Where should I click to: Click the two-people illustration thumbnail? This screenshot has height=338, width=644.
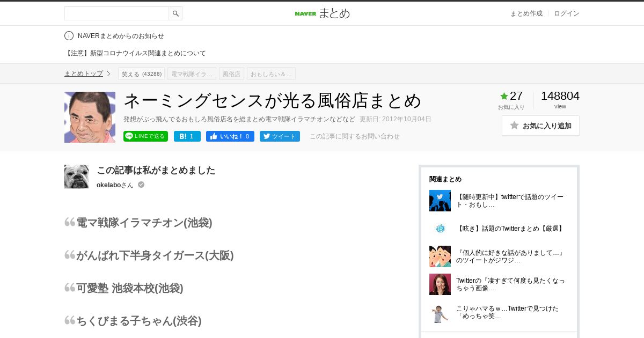440,256
